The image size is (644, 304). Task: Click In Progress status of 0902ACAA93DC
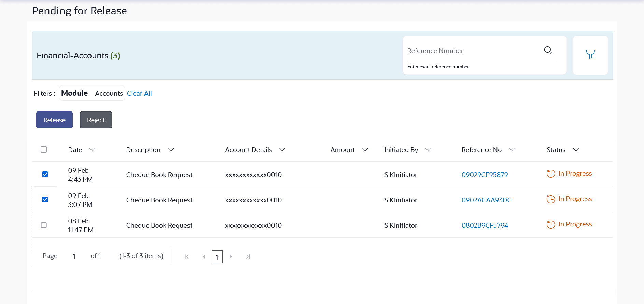pyautogui.click(x=575, y=199)
